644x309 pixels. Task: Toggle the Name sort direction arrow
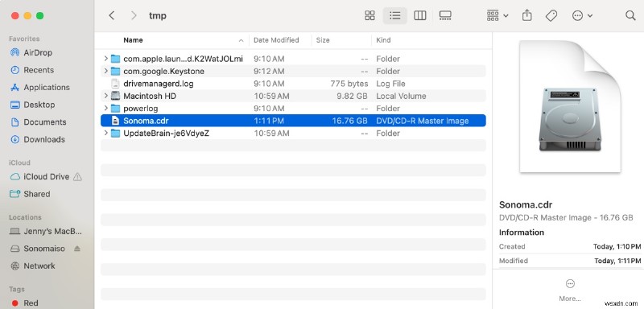241,40
